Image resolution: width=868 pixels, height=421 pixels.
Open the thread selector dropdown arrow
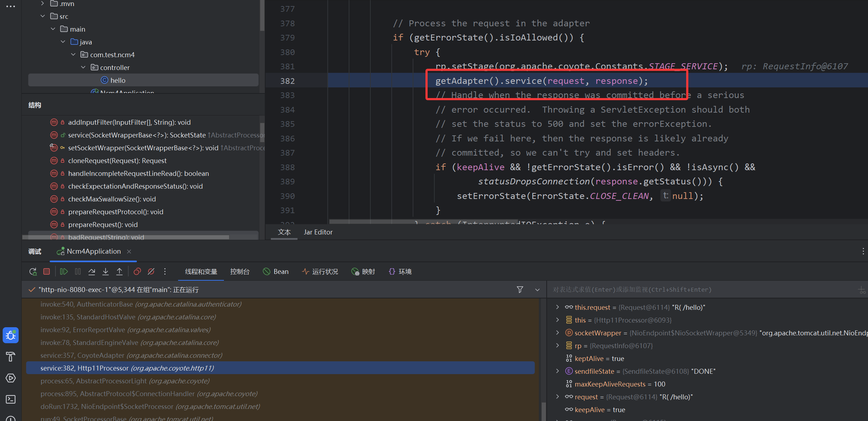tap(537, 290)
